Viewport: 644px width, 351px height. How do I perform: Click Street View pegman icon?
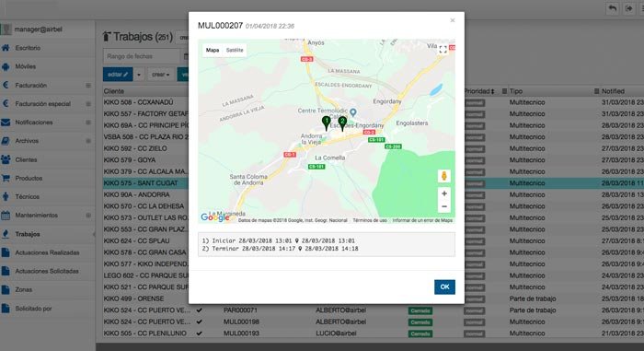coord(444,176)
